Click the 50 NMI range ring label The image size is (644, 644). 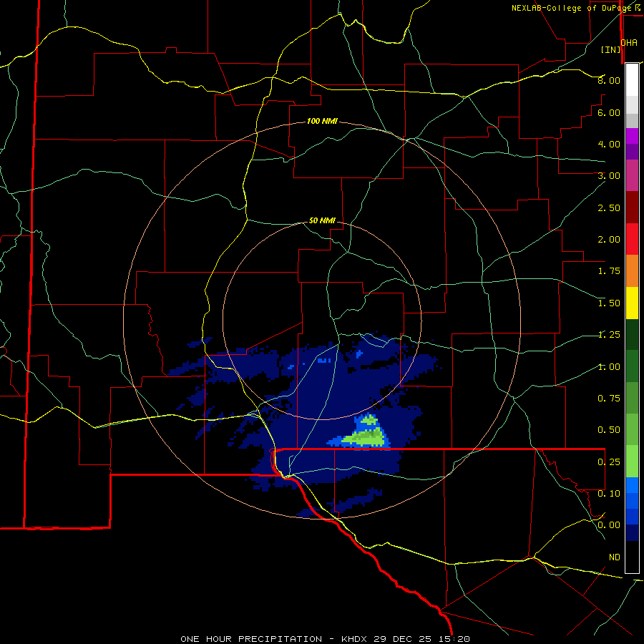click(x=322, y=220)
